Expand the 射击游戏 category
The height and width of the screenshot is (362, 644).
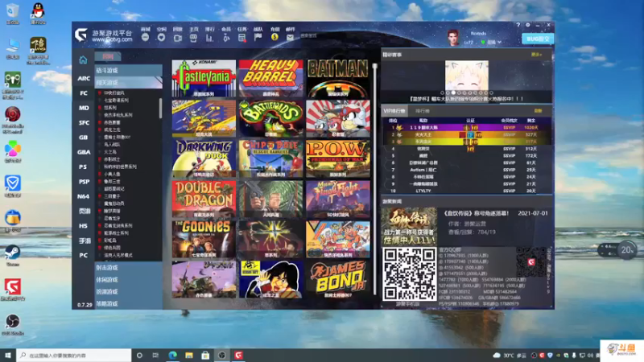click(129, 268)
